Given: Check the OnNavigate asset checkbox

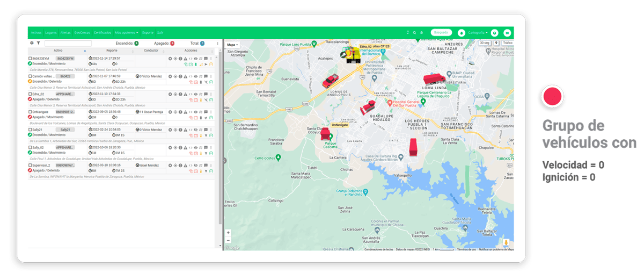Looking at the screenshot, I should pos(30,112).
